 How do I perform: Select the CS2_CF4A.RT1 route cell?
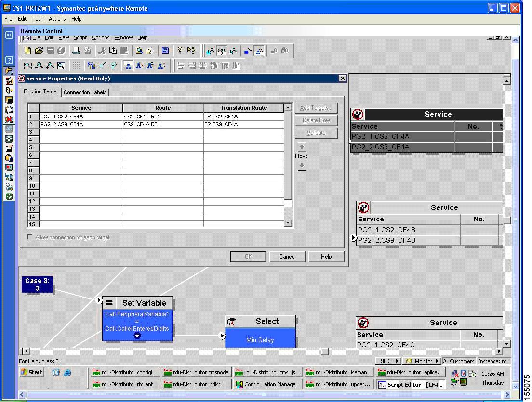[x=163, y=117]
